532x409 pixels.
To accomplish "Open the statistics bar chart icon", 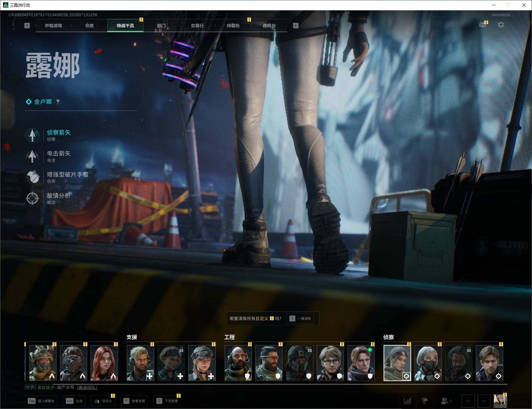I will (x=407, y=401).
